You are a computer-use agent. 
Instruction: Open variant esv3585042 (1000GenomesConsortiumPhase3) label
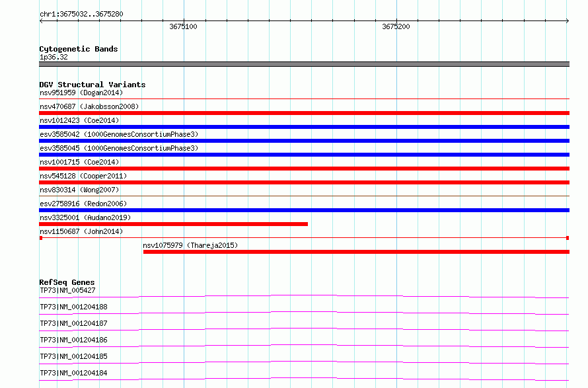tap(119, 134)
